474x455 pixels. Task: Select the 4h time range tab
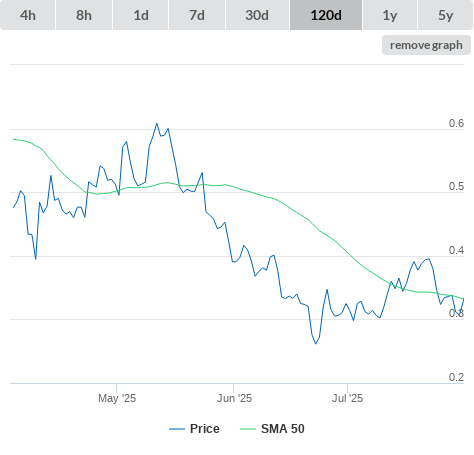click(28, 15)
